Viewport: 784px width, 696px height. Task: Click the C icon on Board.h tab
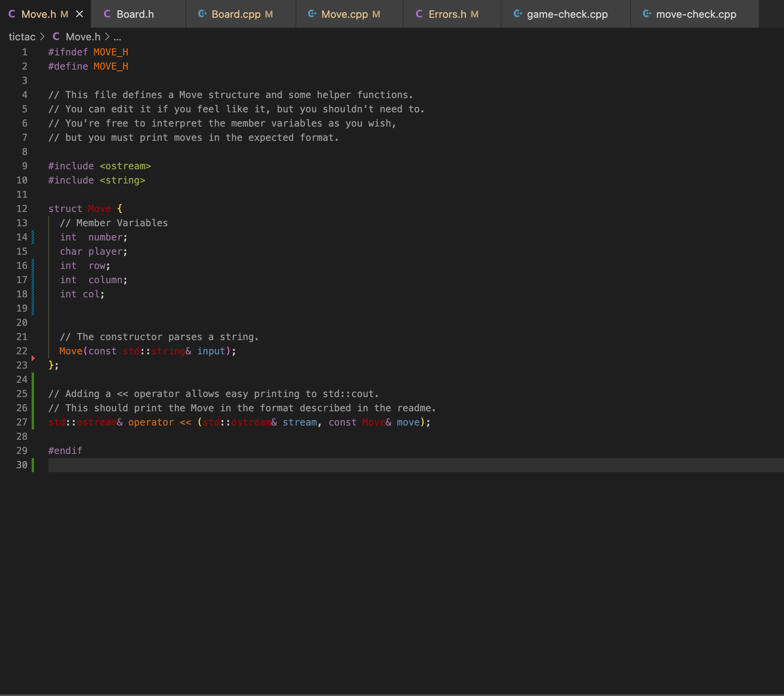(x=107, y=14)
